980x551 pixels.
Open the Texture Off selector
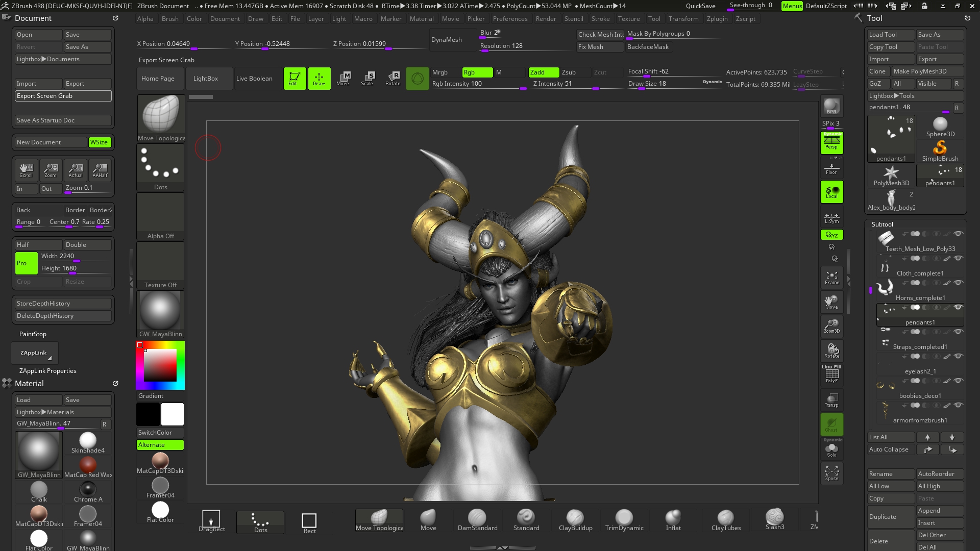[160, 265]
